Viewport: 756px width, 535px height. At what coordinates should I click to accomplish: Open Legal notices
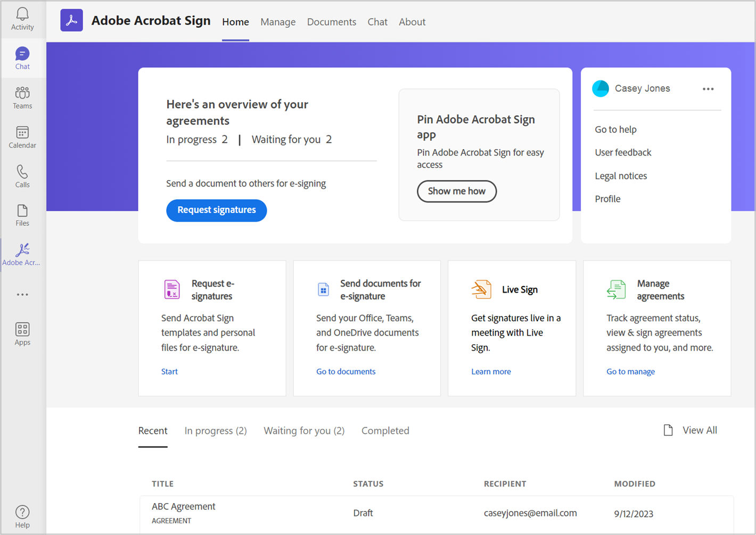[x=621, y=176]
